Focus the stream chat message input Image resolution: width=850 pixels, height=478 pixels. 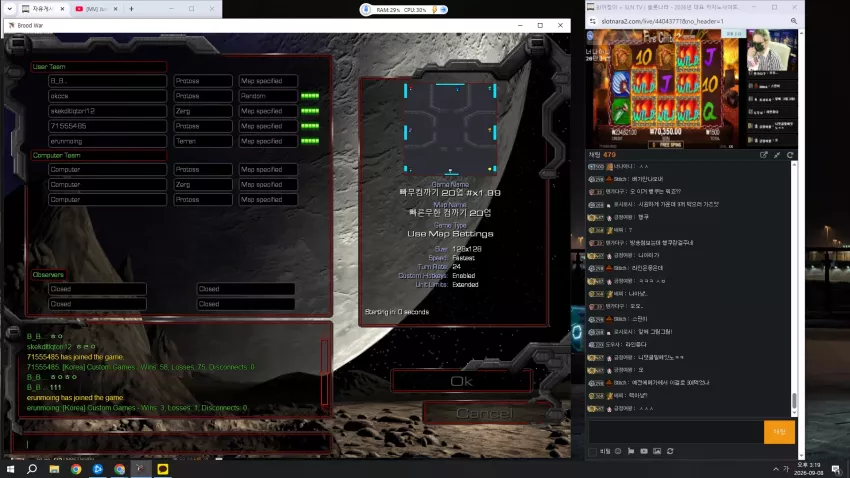coord(675,432)
